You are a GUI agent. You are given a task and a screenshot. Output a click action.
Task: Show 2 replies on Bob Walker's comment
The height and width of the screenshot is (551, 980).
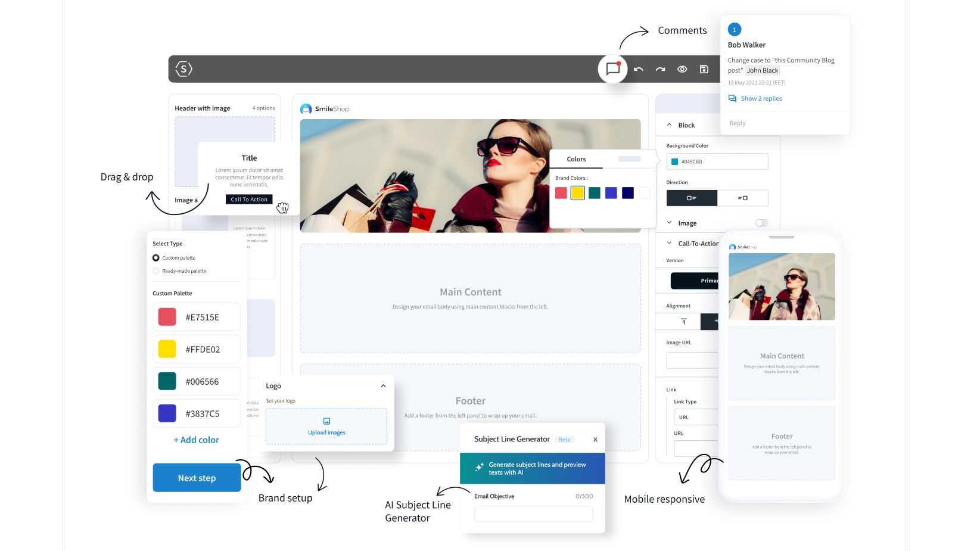tap(761, 98)
